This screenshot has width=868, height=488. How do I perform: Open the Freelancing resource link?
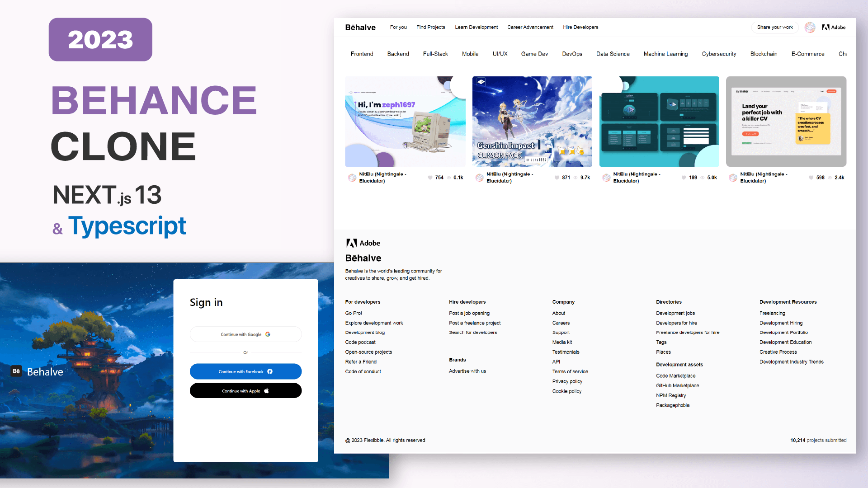(x=772, y=313)
